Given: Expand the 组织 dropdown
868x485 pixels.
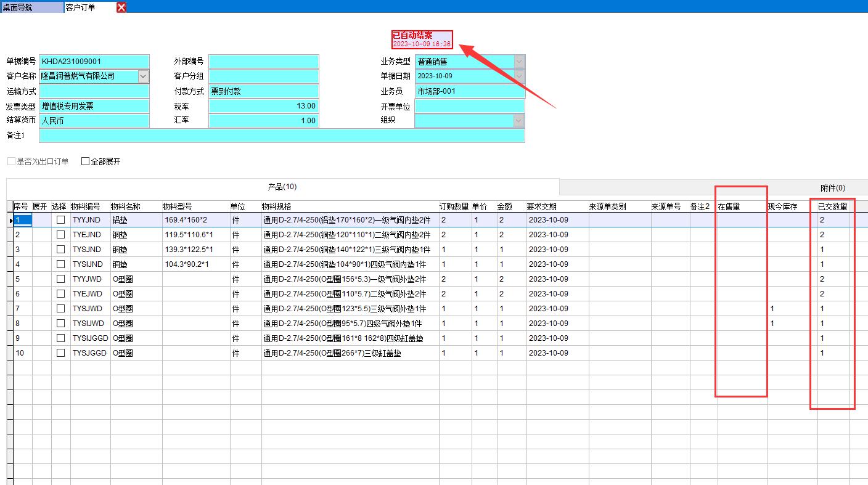Looking at the screenshot, I should (519, 121).
